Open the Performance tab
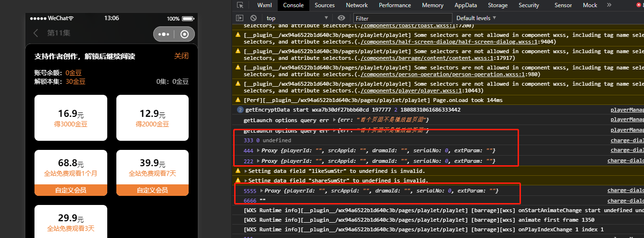The height and width of the screenshot is (238, 644). tap(395, 5)
